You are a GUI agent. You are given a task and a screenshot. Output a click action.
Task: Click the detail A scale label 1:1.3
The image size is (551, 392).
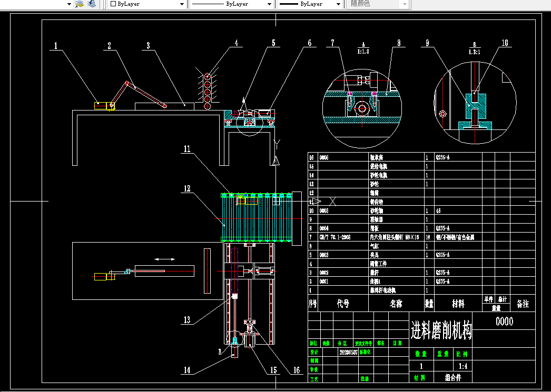363,52
